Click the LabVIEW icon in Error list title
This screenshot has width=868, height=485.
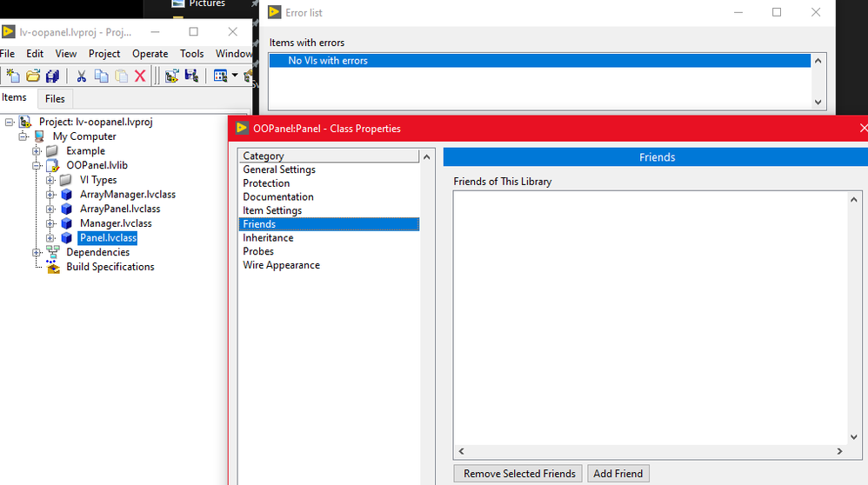click(x=275, y=11)
